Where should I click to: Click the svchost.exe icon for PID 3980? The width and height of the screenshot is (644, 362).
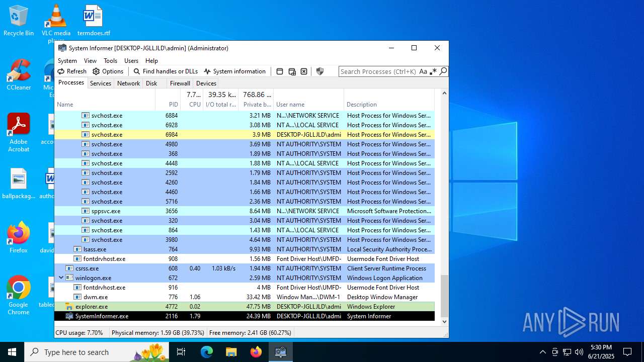pyautogui.click(x=86, y=240)
